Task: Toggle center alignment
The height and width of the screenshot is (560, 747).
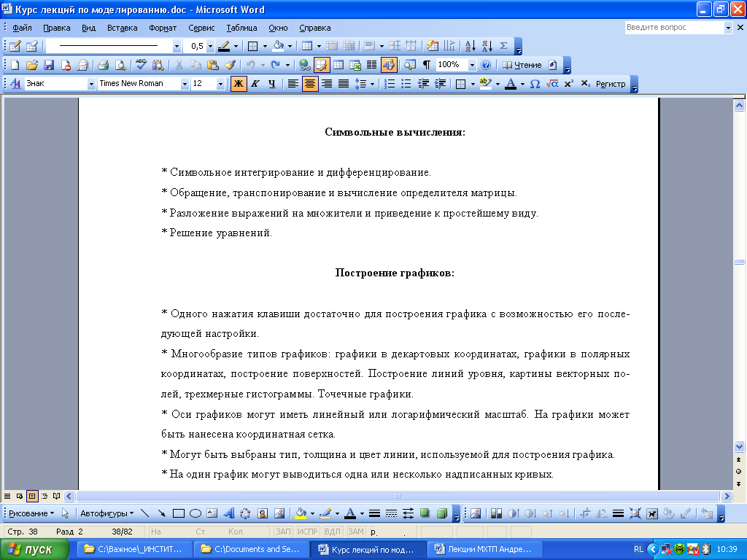Action: click(x=310, y=84)
